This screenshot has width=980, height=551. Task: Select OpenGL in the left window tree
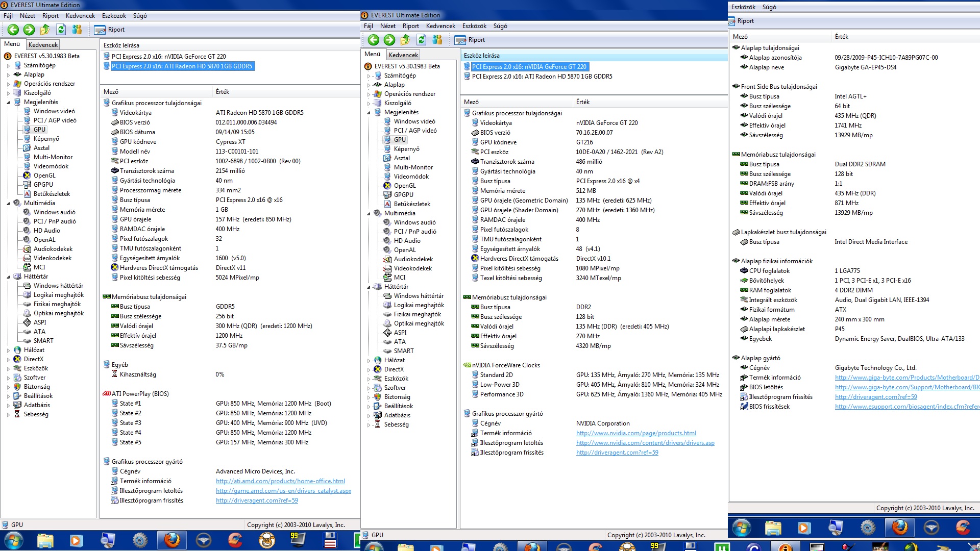pyautogui.click(x=44, y=176)
